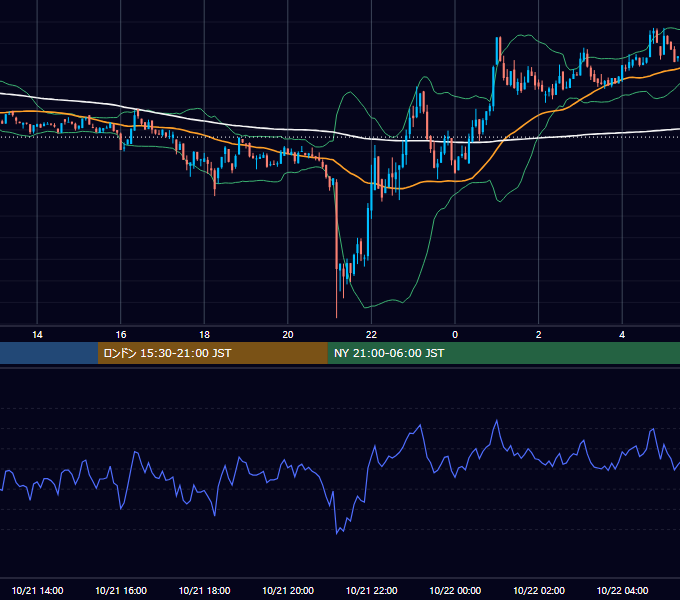Image resolution: width=680 pixels, height=600 pixels.
Task: Click the 10/21 22:00 time label
Action: pyautogui.click(x=371, y=590)
